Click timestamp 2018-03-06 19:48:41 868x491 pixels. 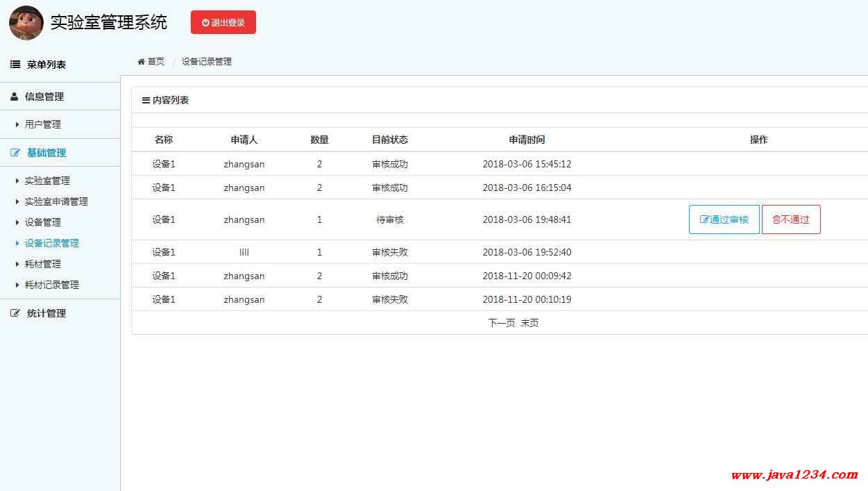click(x=527, y=219)
